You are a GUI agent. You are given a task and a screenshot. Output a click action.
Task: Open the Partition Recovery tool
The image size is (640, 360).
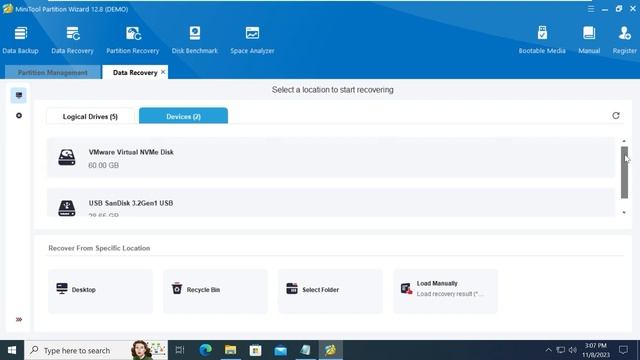click(133, 40)
